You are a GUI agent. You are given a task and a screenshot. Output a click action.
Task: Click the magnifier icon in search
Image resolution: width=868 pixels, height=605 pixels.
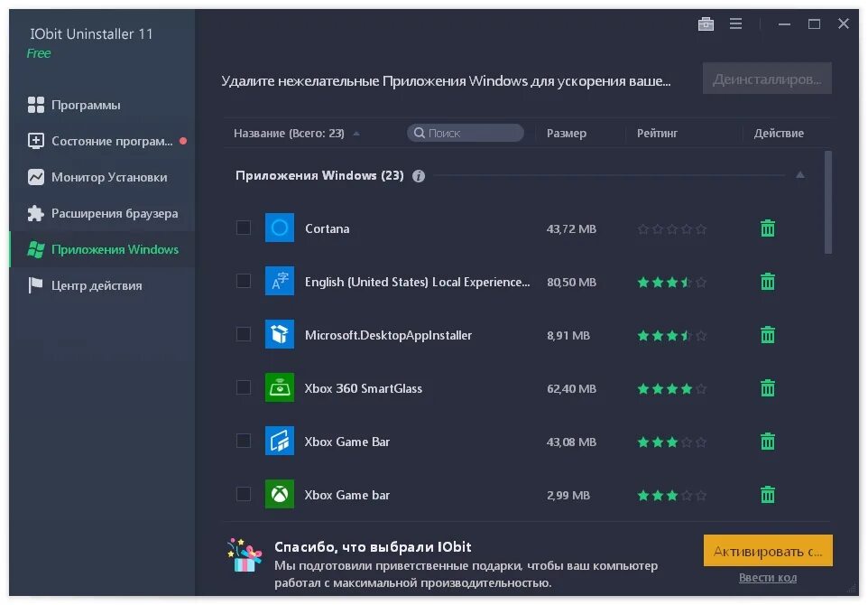point(420,133)
